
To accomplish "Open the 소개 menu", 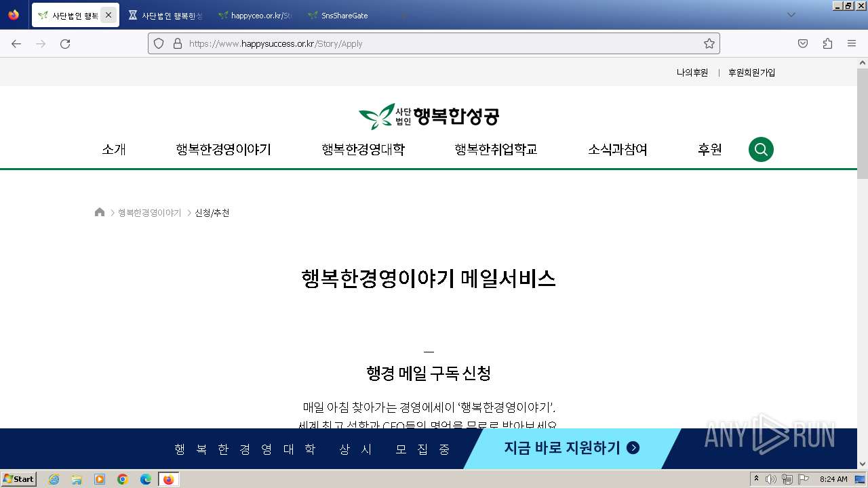I will [x=114, y=150].
